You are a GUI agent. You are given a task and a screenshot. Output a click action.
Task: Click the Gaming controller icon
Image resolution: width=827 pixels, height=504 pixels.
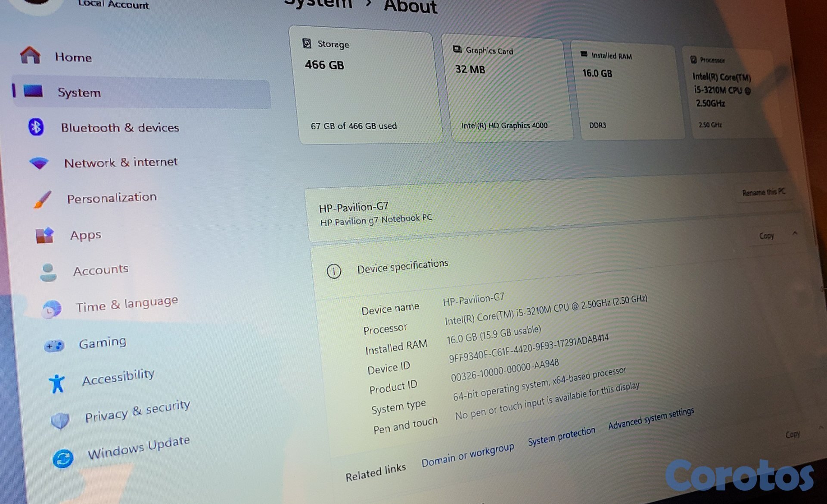(54, 345)
